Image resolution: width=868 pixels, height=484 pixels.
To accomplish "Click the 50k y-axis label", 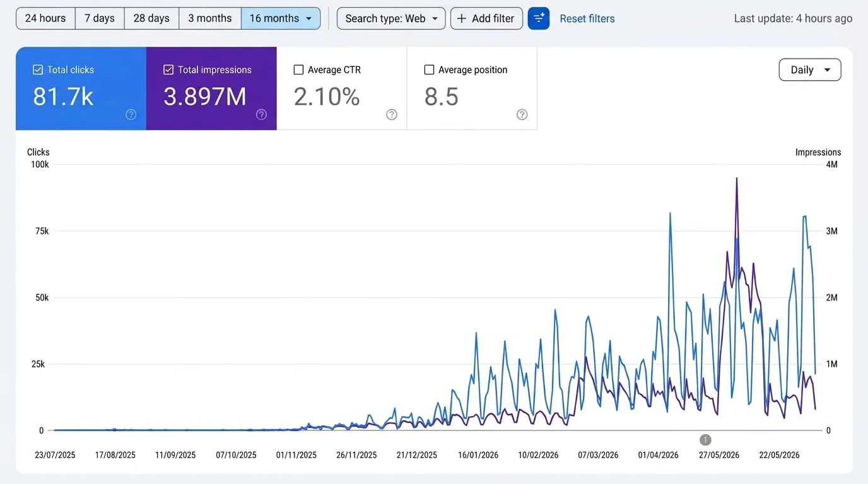I will pyautogui.click(x=42, y=297).
